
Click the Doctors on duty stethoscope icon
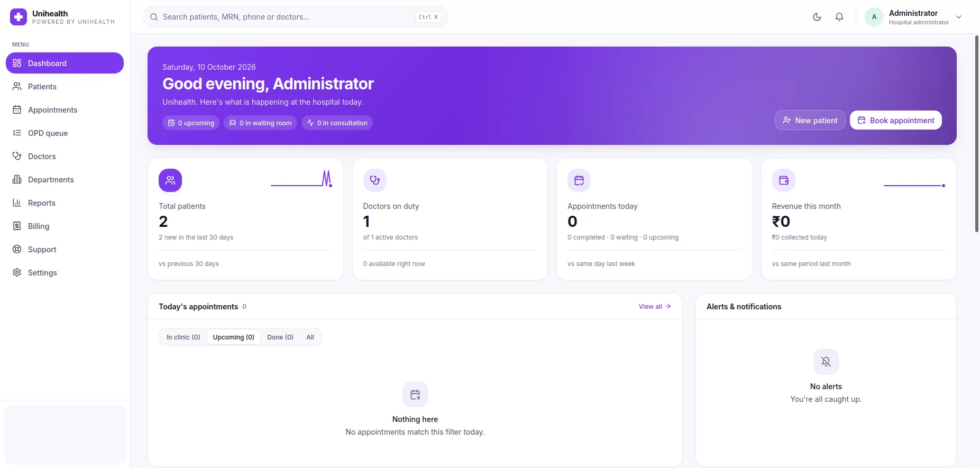click(375, 180)
